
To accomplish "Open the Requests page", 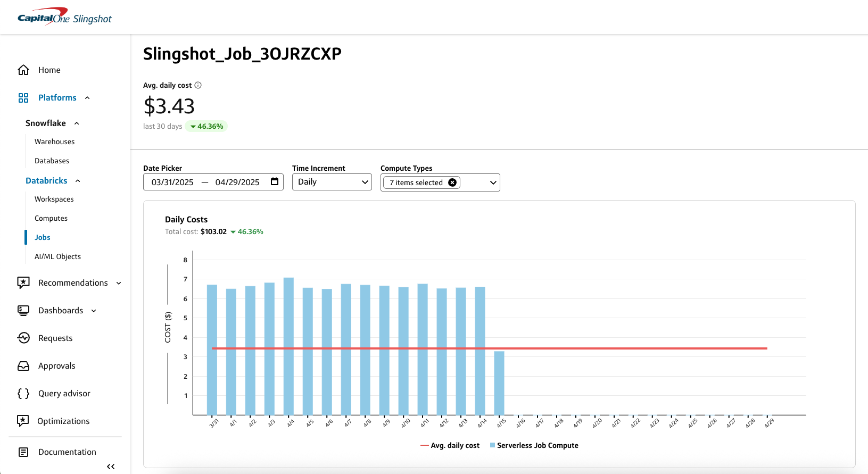I will coord(55,338).
